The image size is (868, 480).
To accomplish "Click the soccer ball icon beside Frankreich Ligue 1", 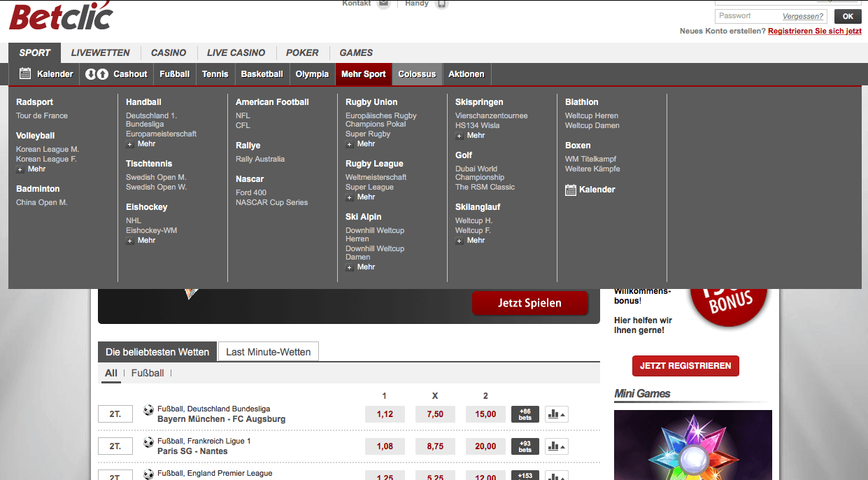I will (148, 442).
